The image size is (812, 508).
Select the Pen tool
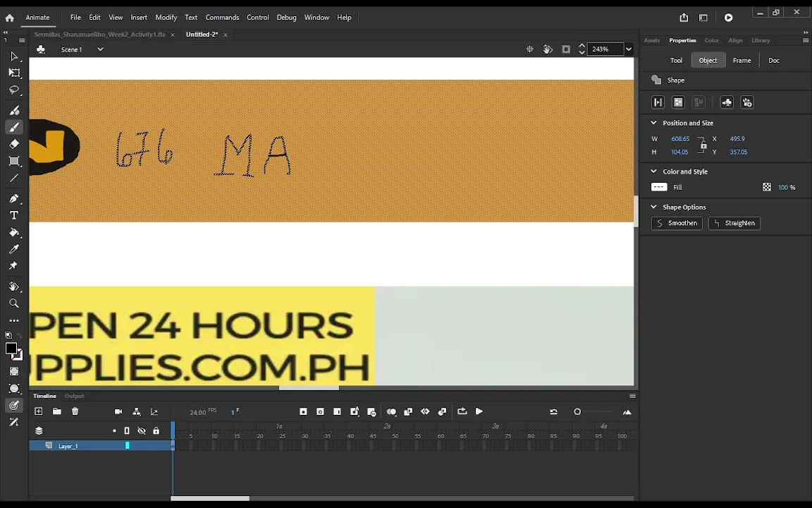(14, 198)
